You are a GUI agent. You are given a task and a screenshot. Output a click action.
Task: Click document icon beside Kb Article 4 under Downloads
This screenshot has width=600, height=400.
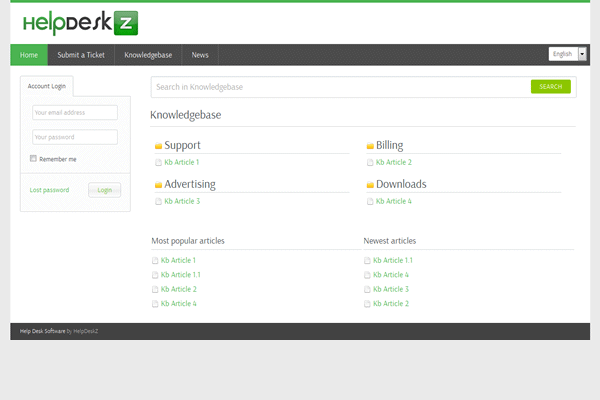[x=370, y=202]
